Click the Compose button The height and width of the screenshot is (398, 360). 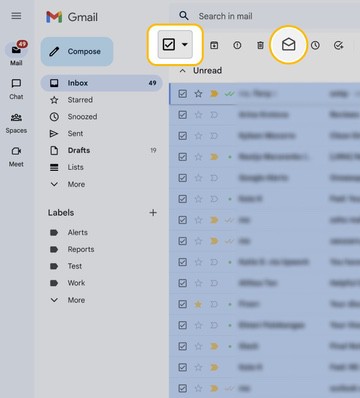point(77,51)
